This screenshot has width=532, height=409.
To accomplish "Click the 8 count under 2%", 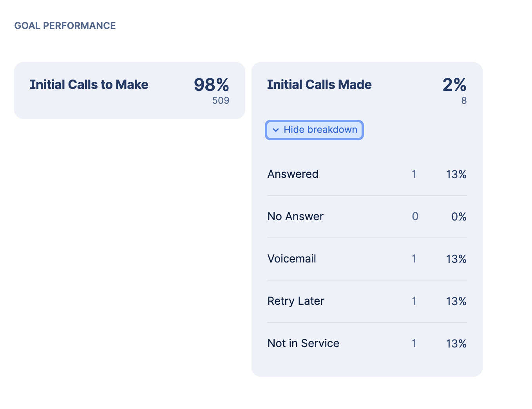I will tap(464, 101).
